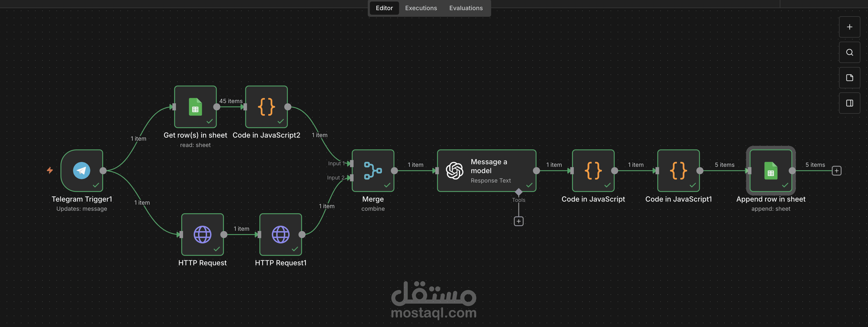
Task: Switch to the Editor tab
Action: 384,8
